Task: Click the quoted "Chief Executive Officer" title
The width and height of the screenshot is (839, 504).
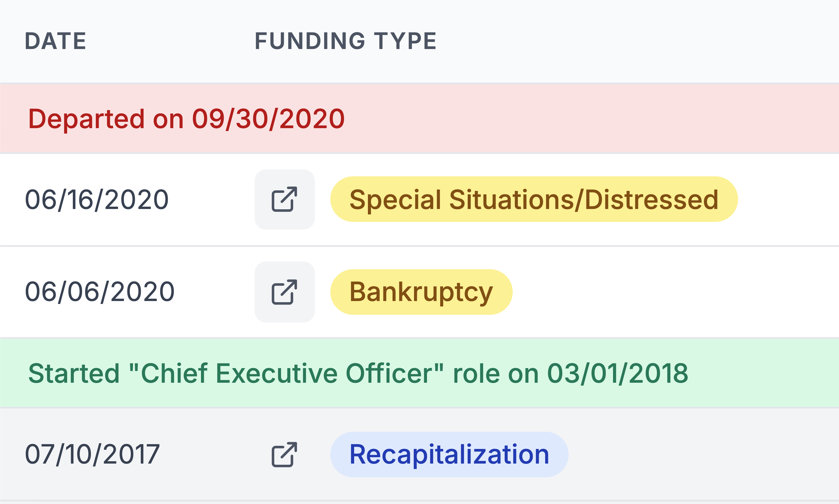Action: tap(286, 374)
